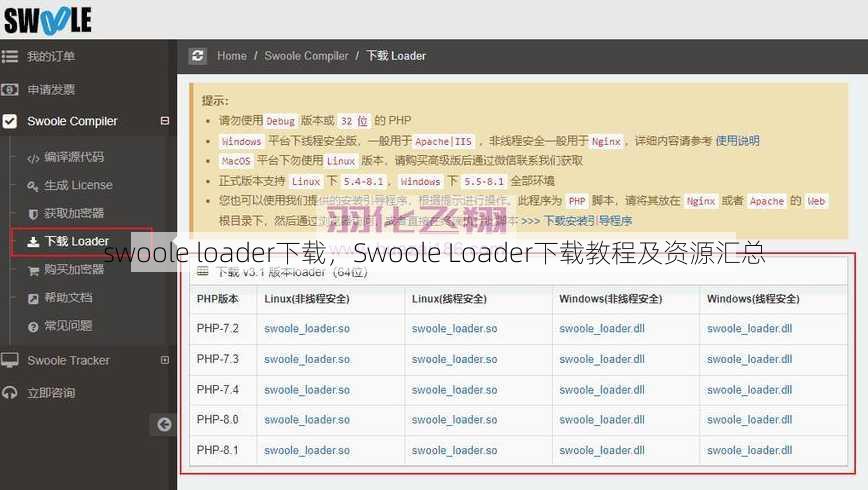868x490 pixels.
Task: Click the refresh icon in breadcrumb bar
Action: pyautogui.click(x=198, y=56)
